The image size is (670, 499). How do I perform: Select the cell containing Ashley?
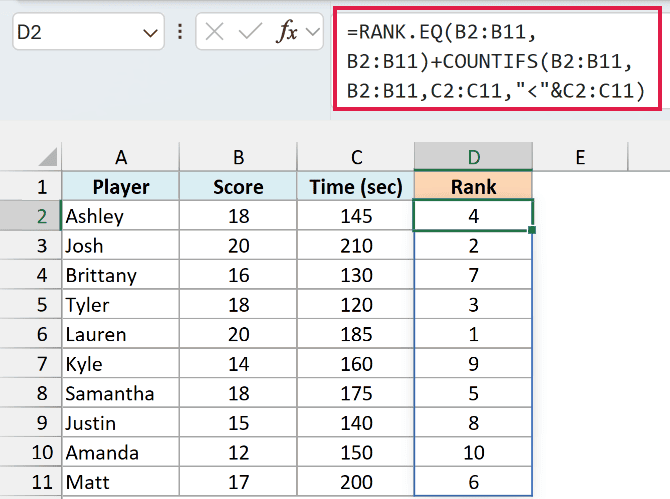tap(120, 216)
